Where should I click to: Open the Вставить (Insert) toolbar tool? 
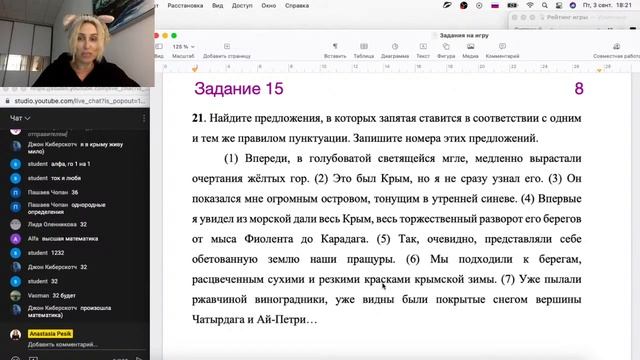click(335, 50)
